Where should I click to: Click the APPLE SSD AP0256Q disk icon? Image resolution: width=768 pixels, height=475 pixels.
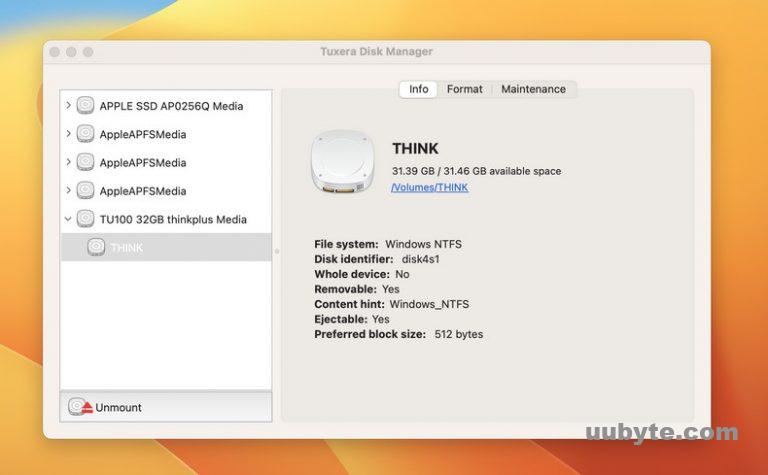click(86, 106)
